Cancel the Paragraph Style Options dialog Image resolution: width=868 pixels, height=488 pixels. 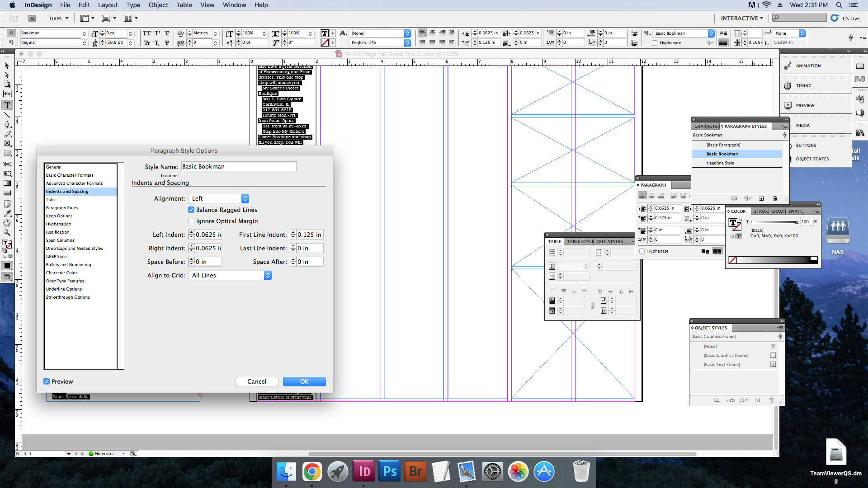(x=257, y=381)
